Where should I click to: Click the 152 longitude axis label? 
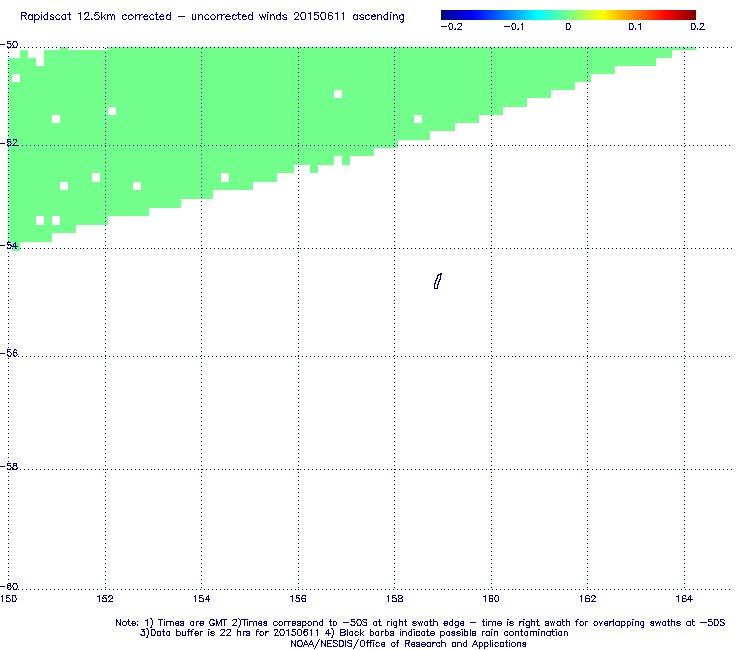tap(105, 599)
